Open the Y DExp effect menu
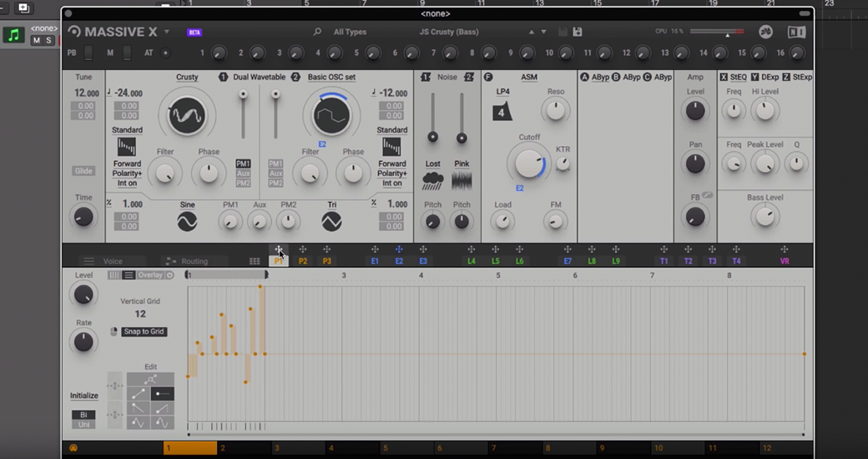The height and width of the screenshot is (459, 868). coord(770,77)
